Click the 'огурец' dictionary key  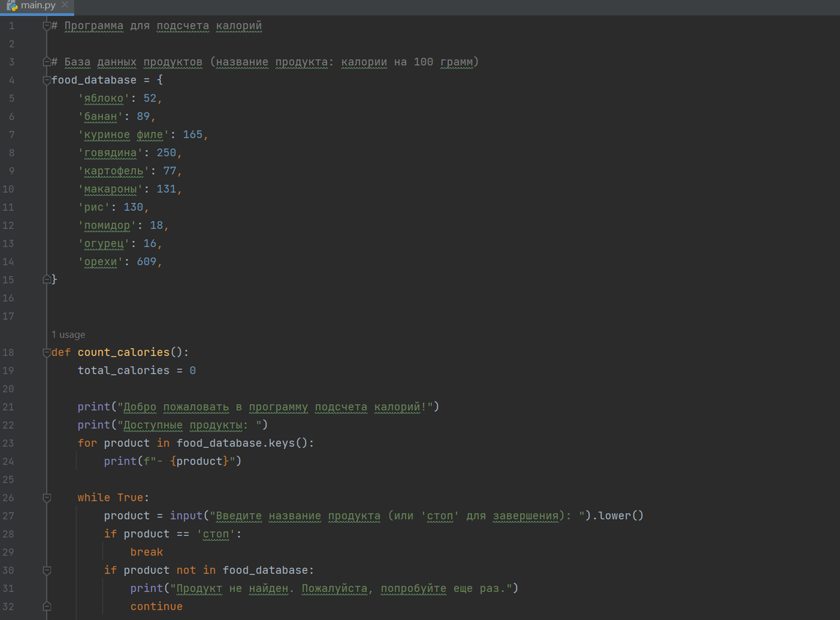(104, 244)
